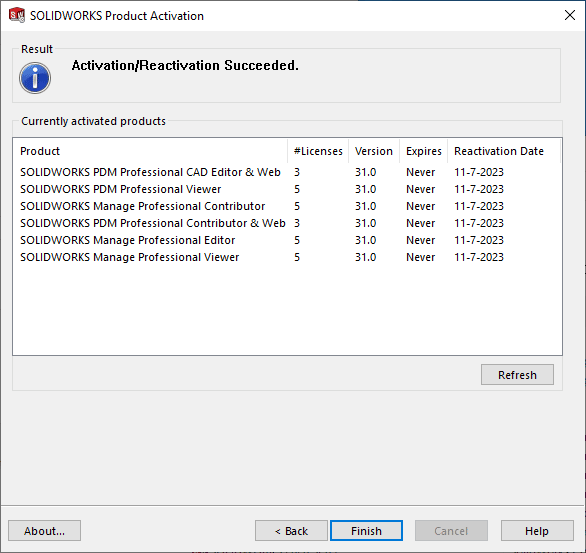
Task: Click the Reactivation Date column header
Action: pos(504,151)
